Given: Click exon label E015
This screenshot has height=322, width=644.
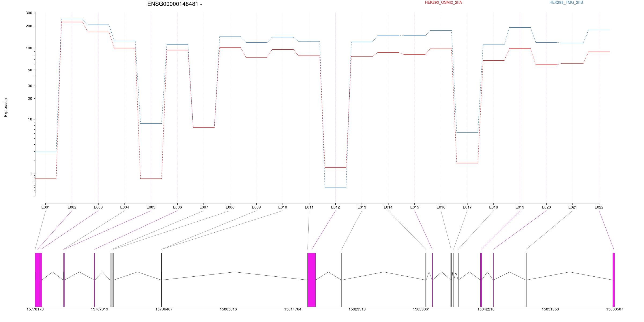Looking at the screenshot, I should [x=415, y=207].
